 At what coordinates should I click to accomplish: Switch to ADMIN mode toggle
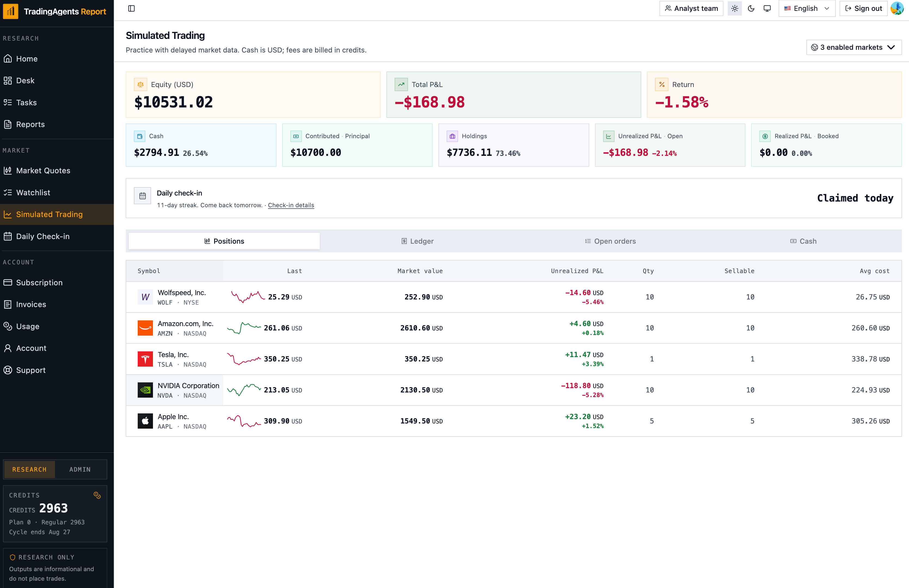click(80, 469)
